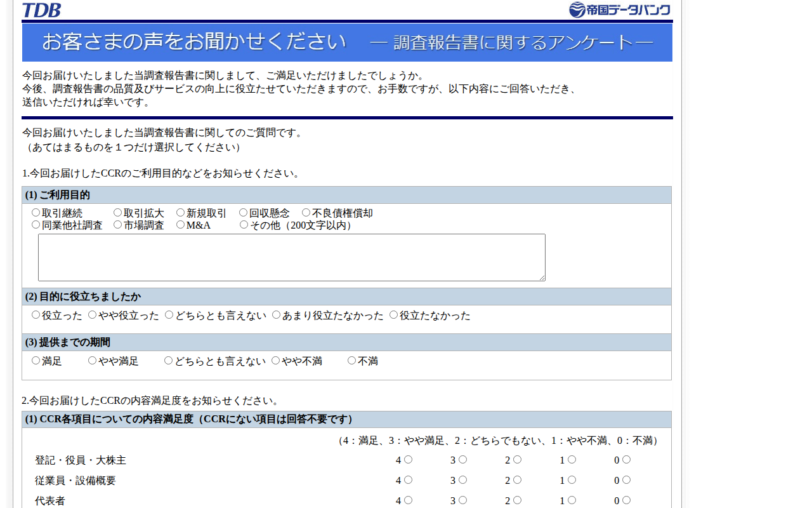This screenshot has width=812, height=508.
Task: Rate 従業員・設備概要 as 0
Action: click(626, 479)
